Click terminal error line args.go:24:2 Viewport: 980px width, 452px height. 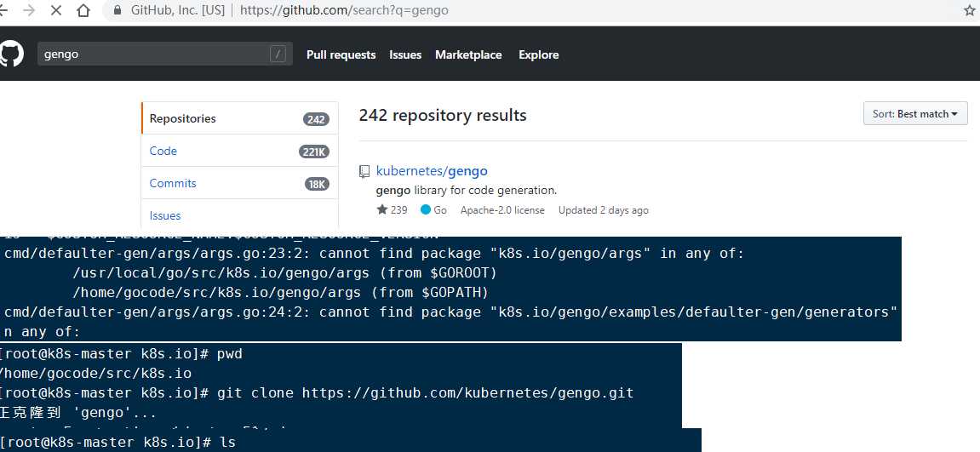[450, 312]
